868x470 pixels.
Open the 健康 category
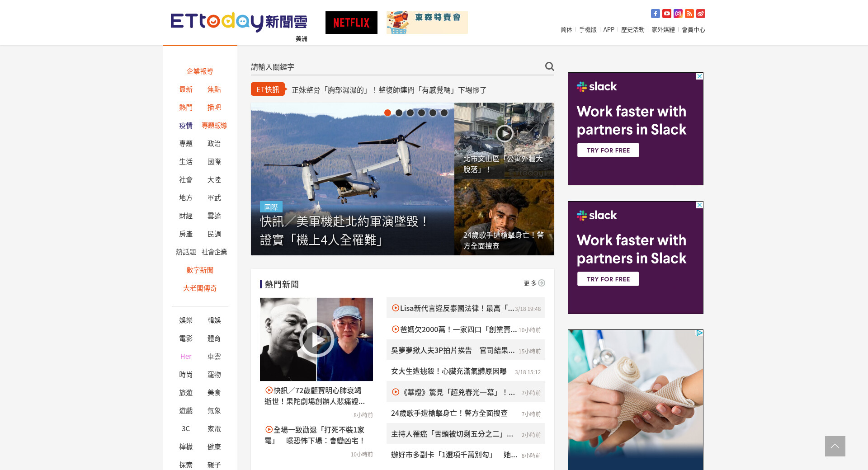(x=214, y=447)
